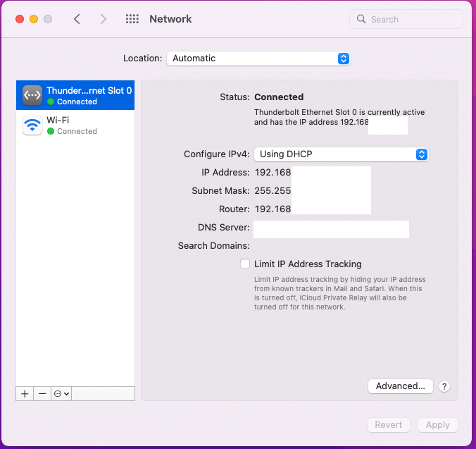Select the Thunderbolt Ethernet Slot 0 icon

[32, 95]
